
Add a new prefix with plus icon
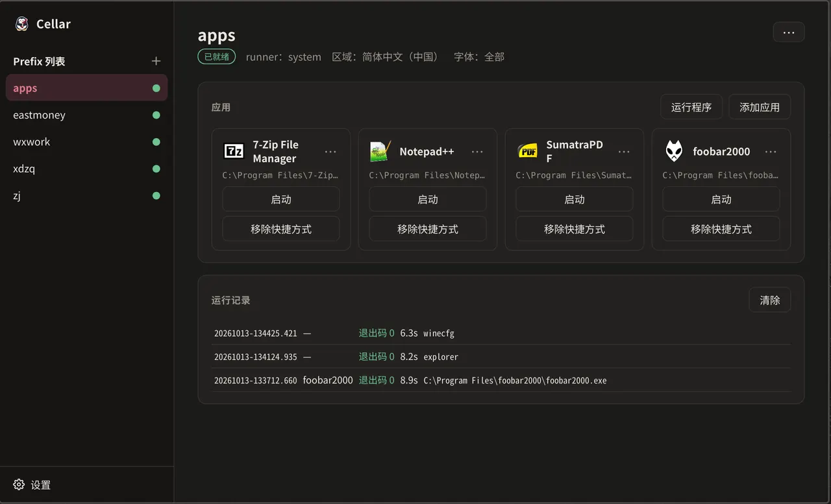156,61
